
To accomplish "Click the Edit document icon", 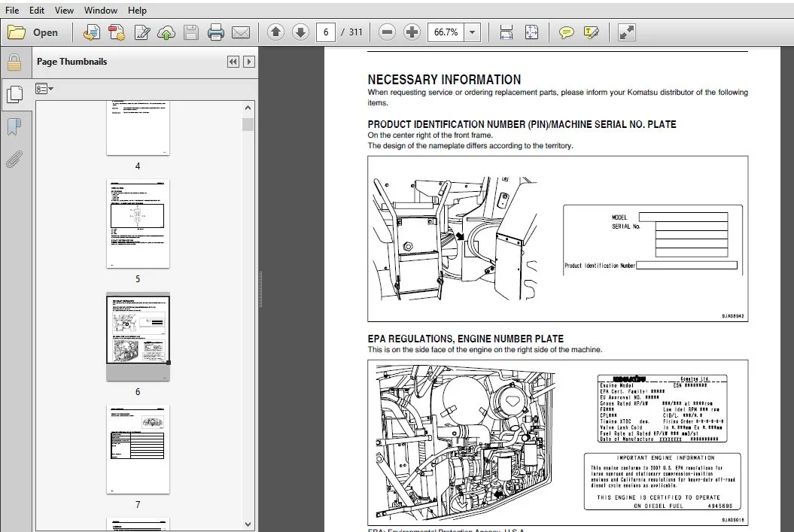I will click(x=141, y=32).
